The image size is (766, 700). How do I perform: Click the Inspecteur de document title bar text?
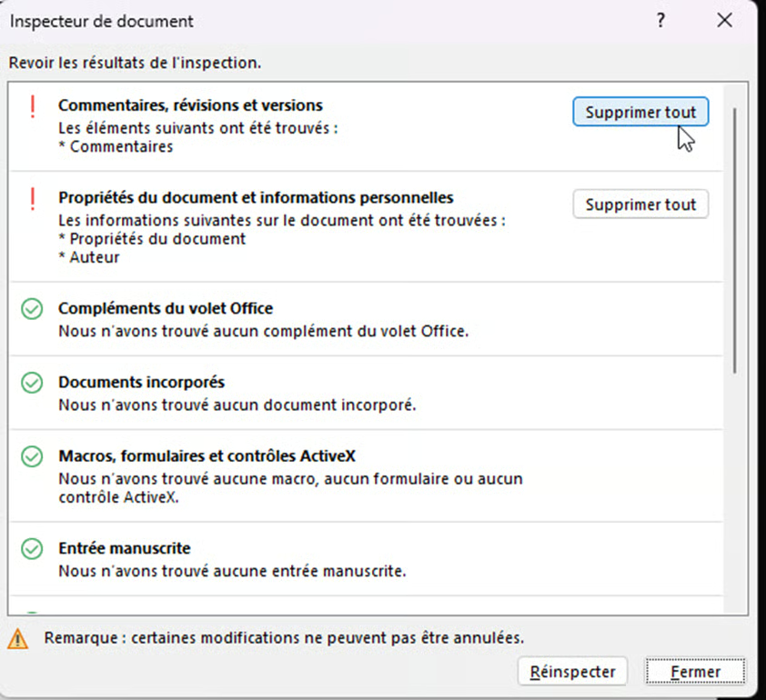click(x=101, y=21)
